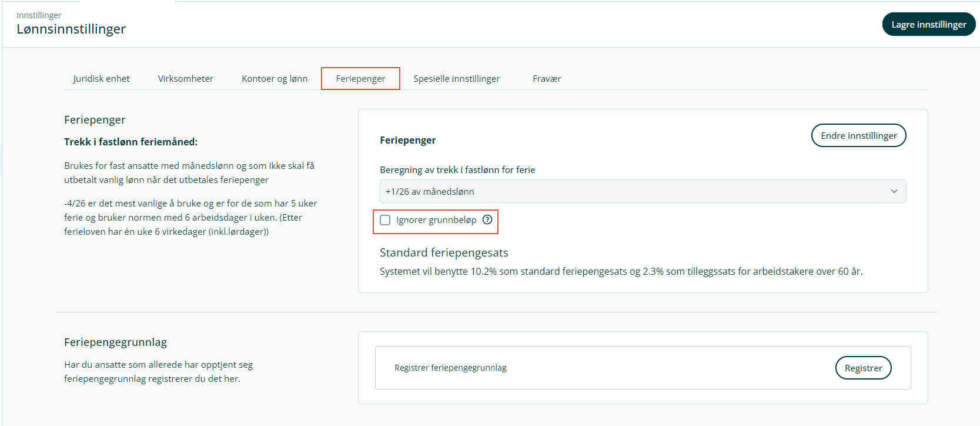Screen dimensions: 980x426
Task: Switch to the Juridisk enhet tab
Action: (x=101, y=79)
